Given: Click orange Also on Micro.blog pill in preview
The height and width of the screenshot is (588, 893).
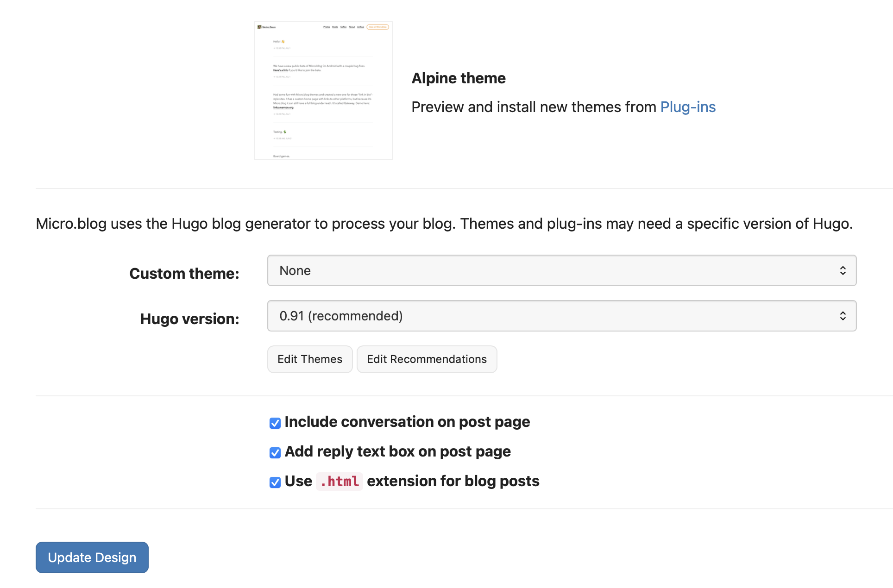Looking at the screenshot, I should click(x=377, y=27).
